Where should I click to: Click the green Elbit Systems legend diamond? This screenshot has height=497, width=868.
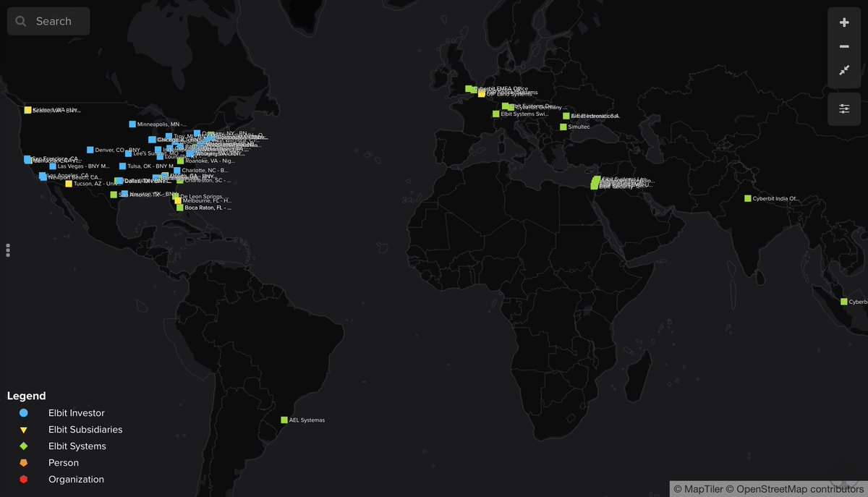pyautogui.click(x=24, y=446)
